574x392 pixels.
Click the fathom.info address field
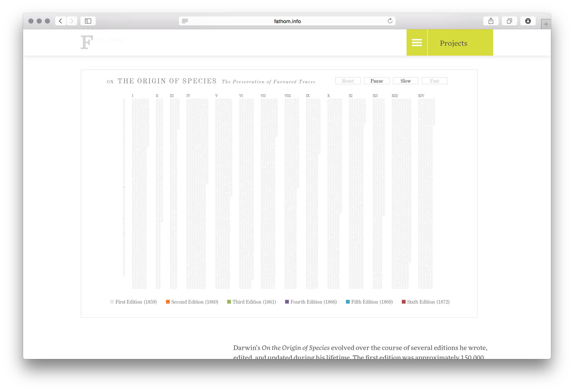tap(287, 21)
